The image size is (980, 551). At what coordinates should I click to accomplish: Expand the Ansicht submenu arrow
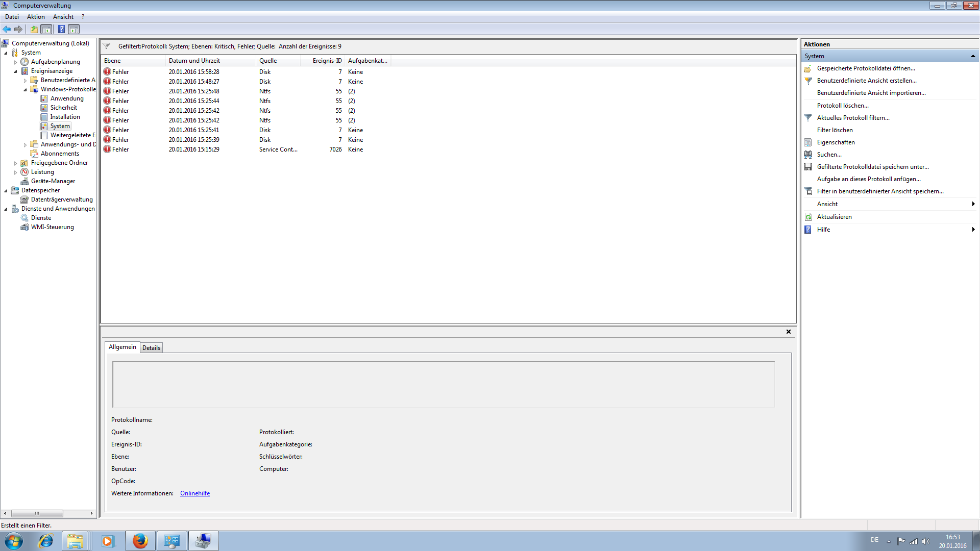pyautogui.click(x=973, y=204)
